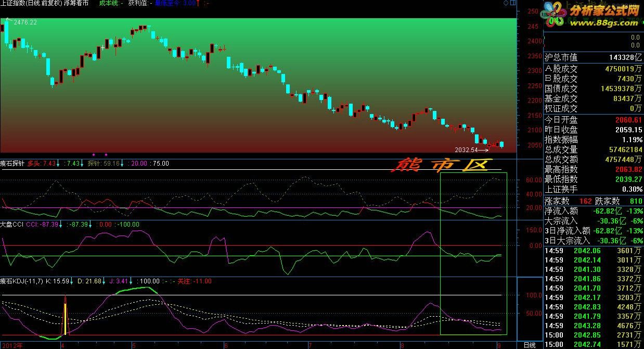This screenshot has width=644, height=349.
Task: Select the B股成交 row
Action: coord(593,78)
